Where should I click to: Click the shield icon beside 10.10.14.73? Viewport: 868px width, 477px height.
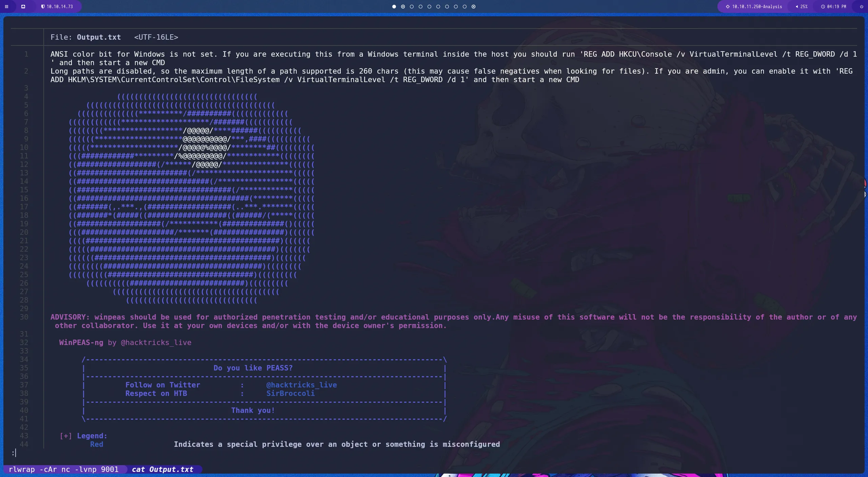pyautogui.click(x=43, y=6)
